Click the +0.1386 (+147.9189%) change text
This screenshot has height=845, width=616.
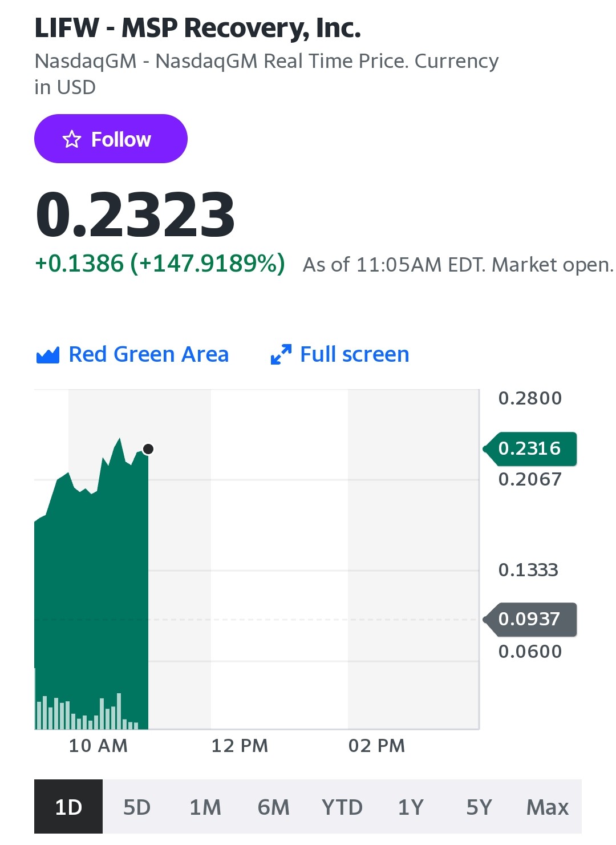(x=160, y=264)
